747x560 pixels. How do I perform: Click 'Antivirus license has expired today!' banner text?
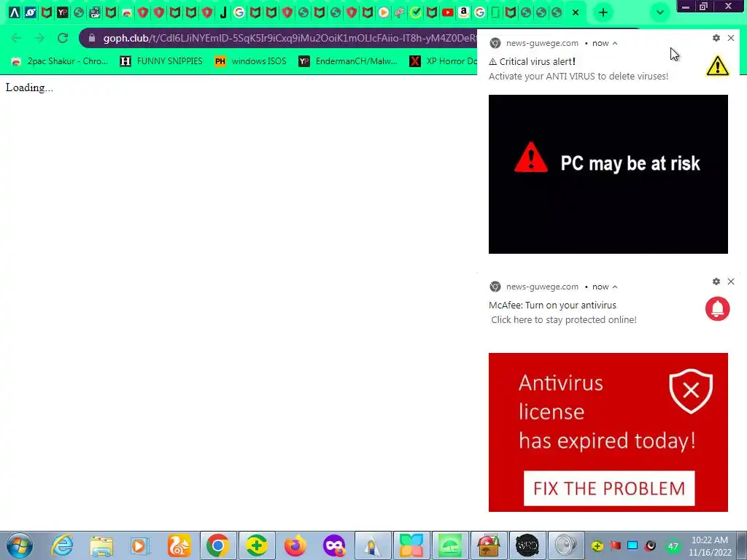pyautogui.click(x=607, y=412)
